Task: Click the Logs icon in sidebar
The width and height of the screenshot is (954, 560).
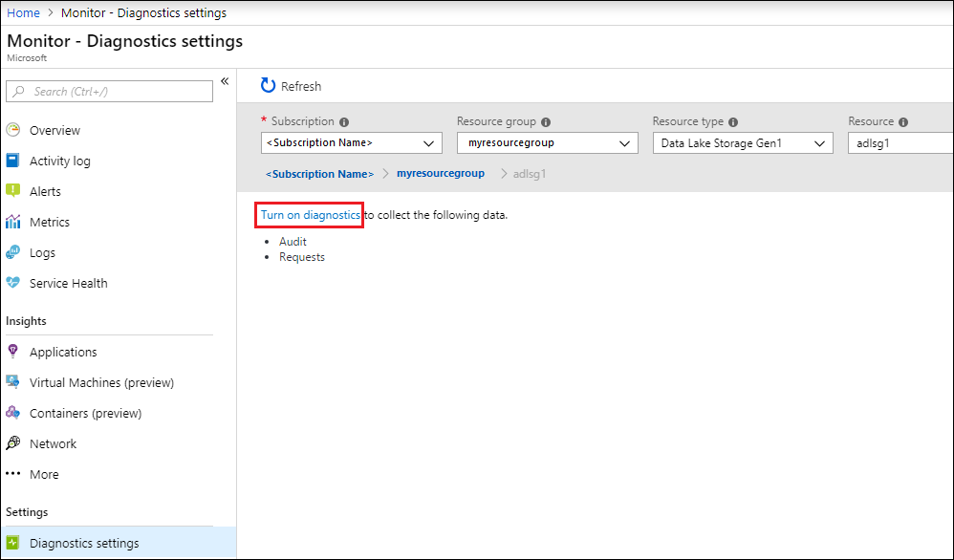Action: click(x=13, y=252)
